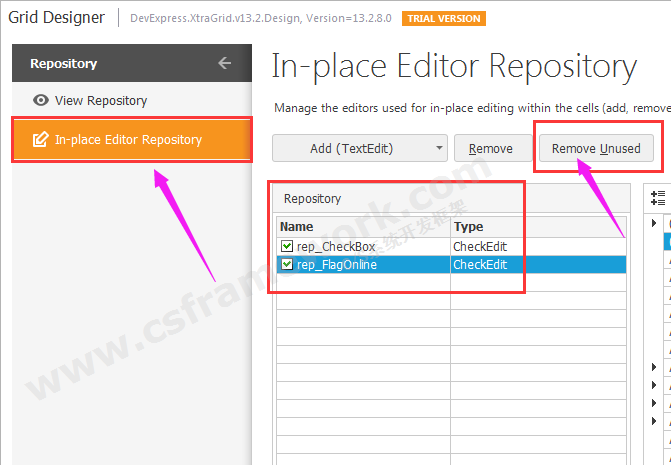Expand the topmost property grid arrow
The width and height of the screenshot is (671, 465).
(655, 222)
